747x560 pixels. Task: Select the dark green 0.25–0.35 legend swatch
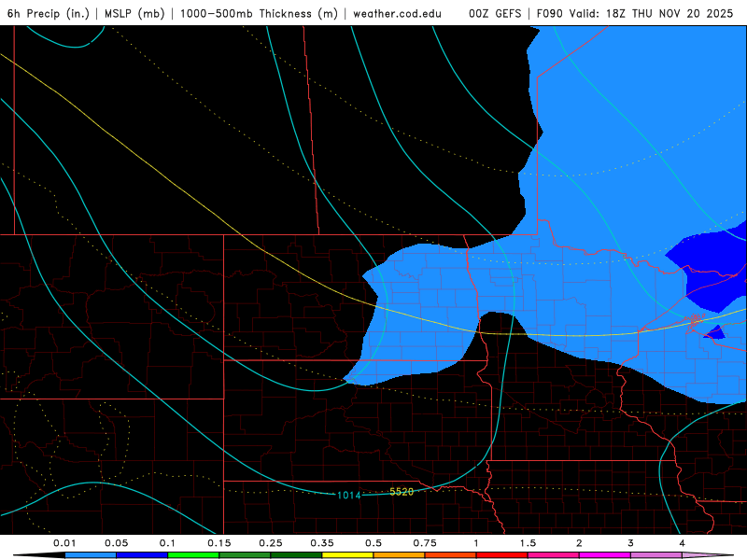296,555
